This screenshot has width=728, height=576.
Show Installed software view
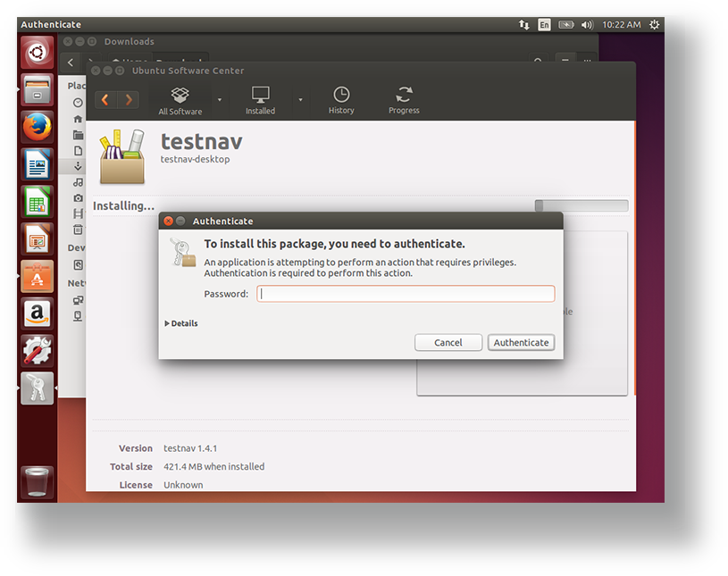(x=260, y=101)
